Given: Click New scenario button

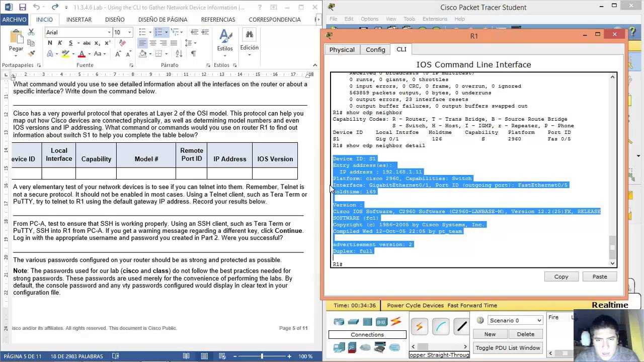Looking at the screenshot, I should [x=490, y=334].
